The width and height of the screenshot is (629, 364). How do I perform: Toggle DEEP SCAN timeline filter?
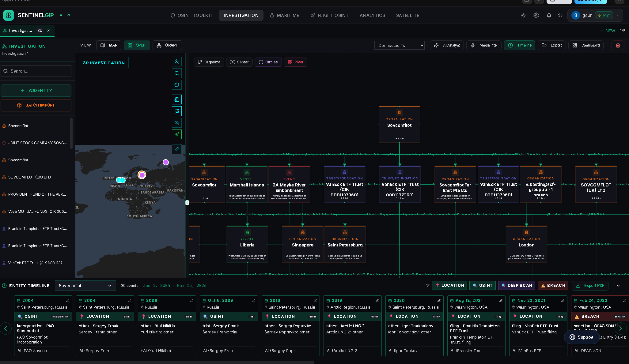[x=517, y=286]
